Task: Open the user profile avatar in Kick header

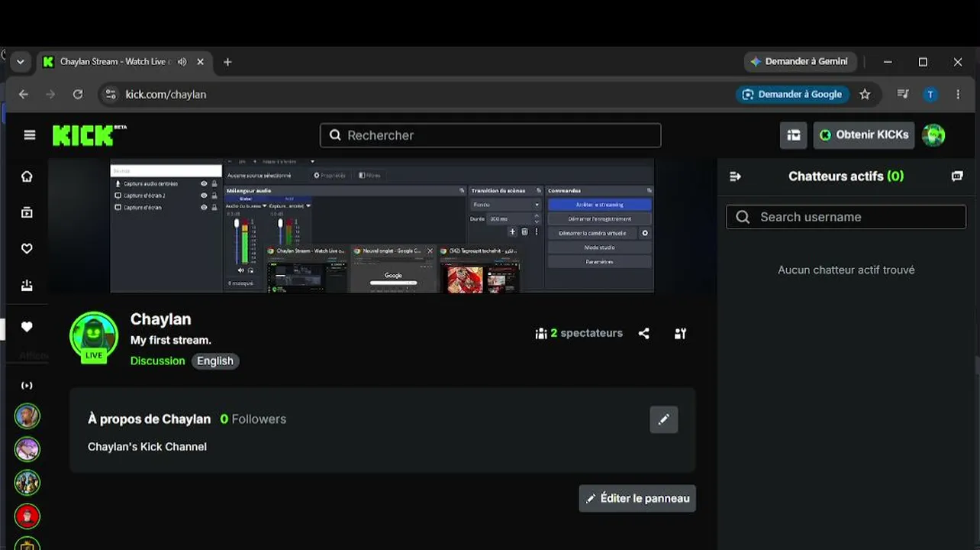Action: click(x=933, y=135)
